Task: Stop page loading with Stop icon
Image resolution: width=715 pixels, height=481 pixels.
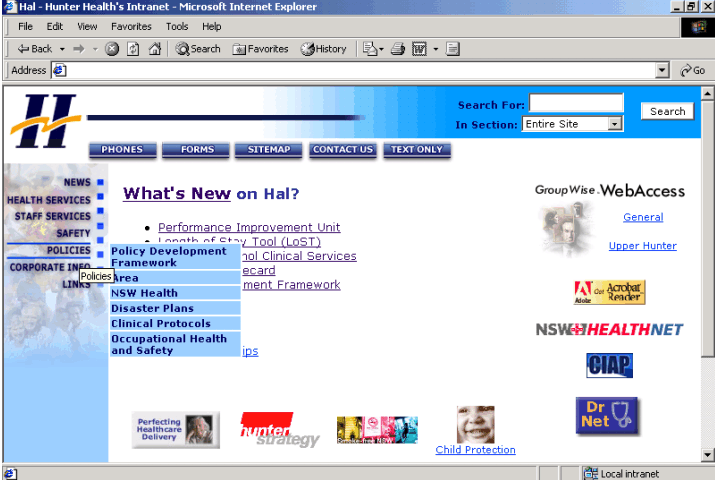Action: [x=112, y=49]
